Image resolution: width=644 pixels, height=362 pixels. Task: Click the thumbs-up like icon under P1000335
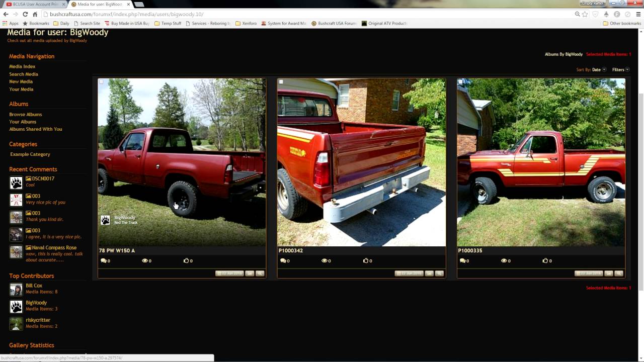545,260
